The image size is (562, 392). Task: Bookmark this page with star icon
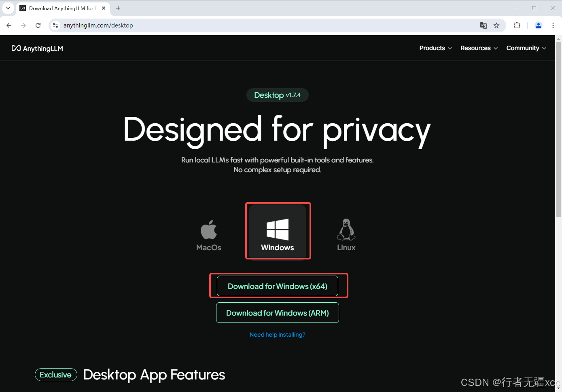coord(496,25)
